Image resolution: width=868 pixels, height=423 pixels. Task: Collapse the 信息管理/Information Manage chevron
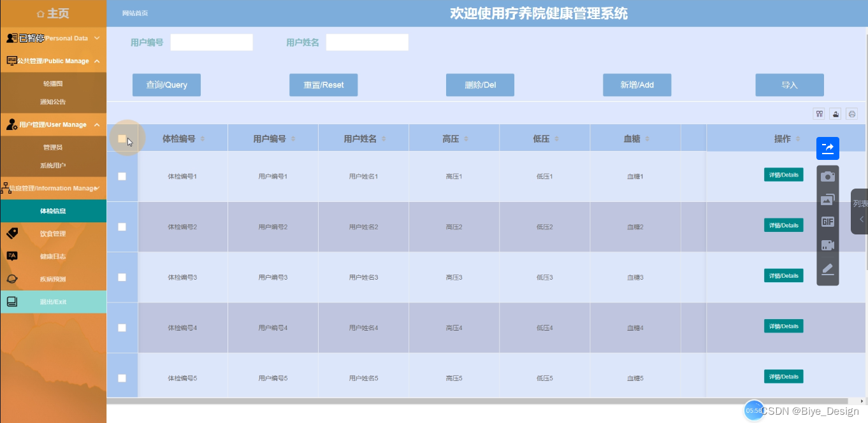point(98,188)
